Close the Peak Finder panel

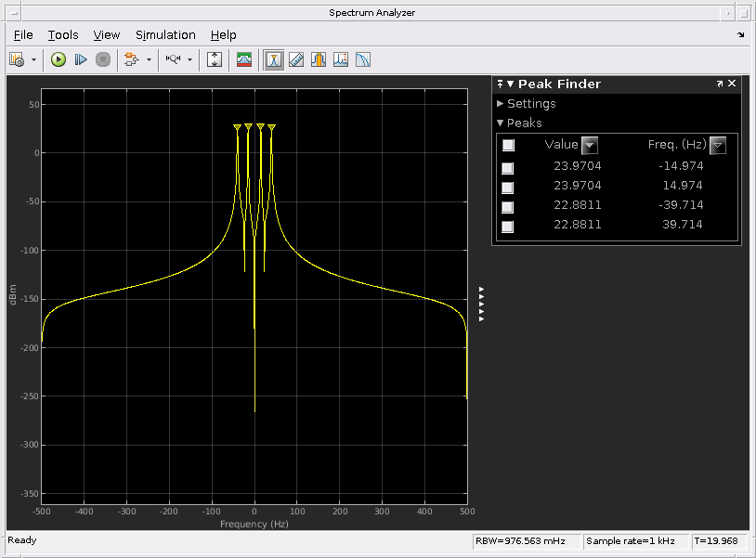[x=732, y=84]
